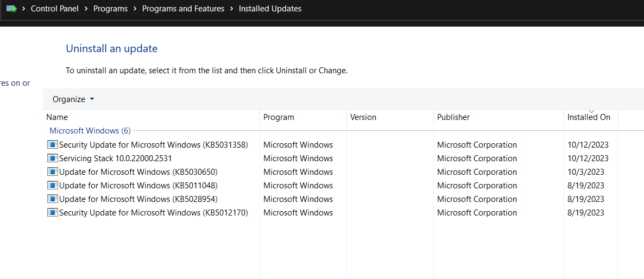Image resolution: width=644 pixels, height=279 pixels.
Task: Go to Programs and Features breadcrumb
Action: pos(183,9)
